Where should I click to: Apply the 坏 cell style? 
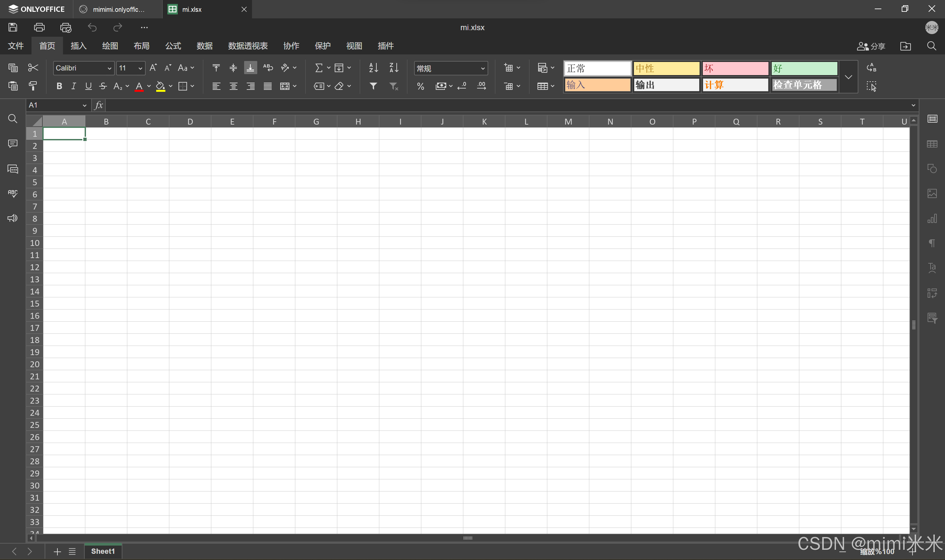click(735, 68)
